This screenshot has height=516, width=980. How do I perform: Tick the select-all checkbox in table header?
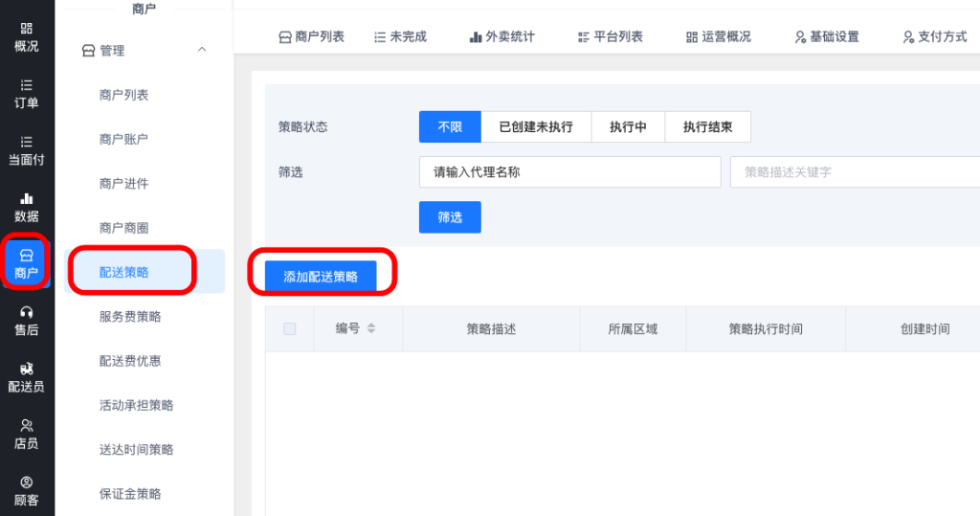tap(290, 329)
